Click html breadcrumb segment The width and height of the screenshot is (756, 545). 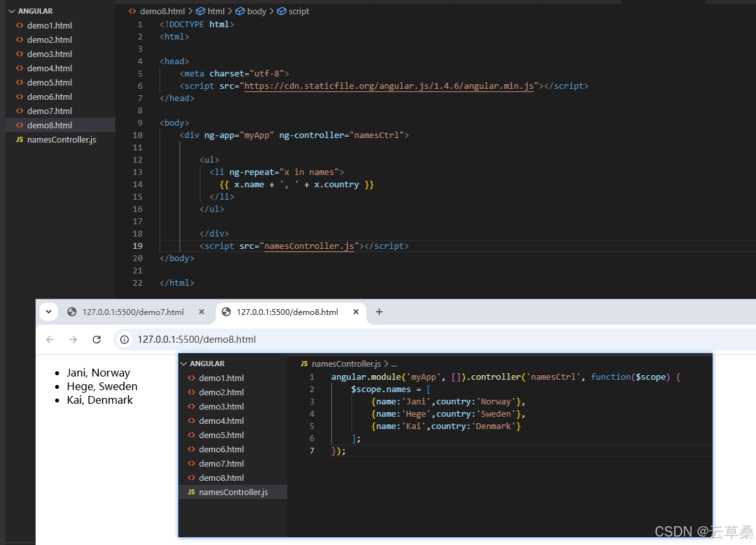tap(211, 11)
